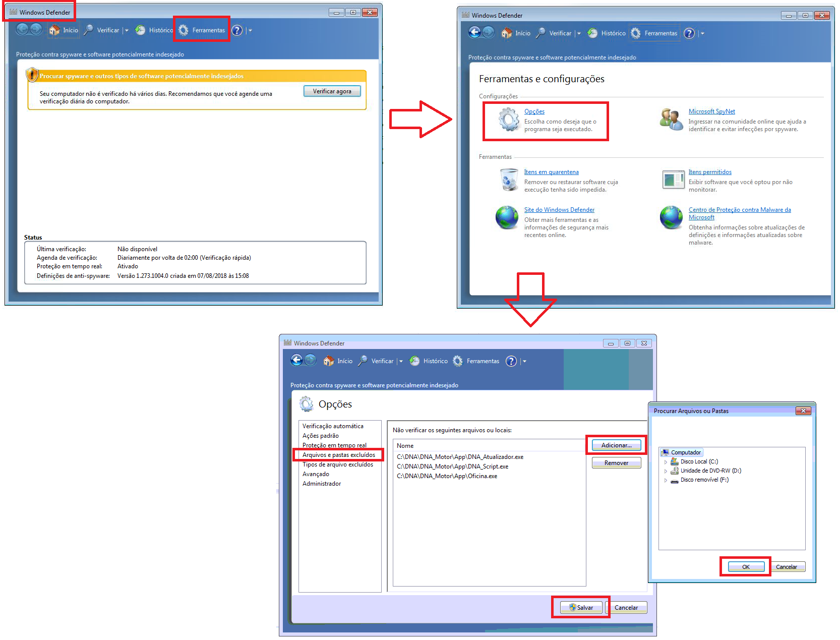Open the Itens em quarentena link
Screen dimensions: 840x640
click(x=551, y=172)
